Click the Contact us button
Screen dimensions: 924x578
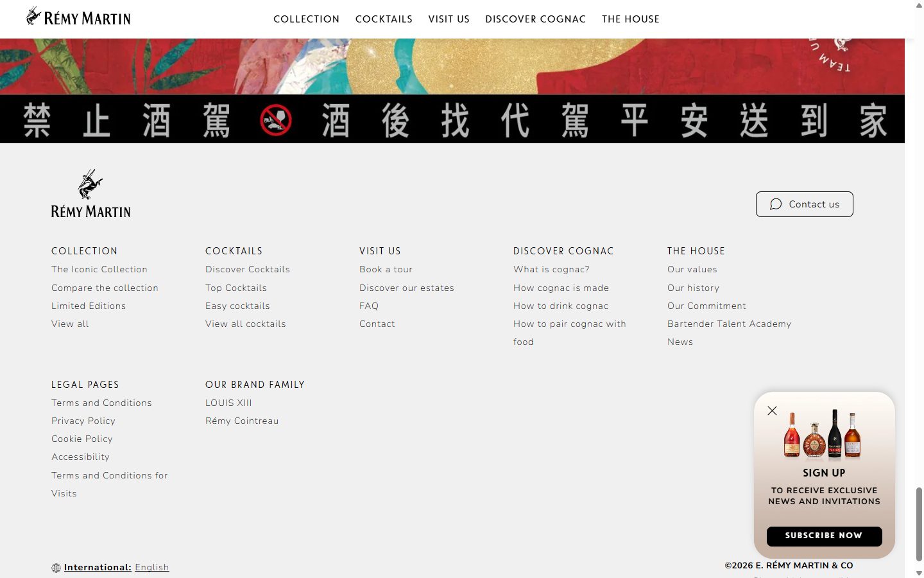(804, 204)
